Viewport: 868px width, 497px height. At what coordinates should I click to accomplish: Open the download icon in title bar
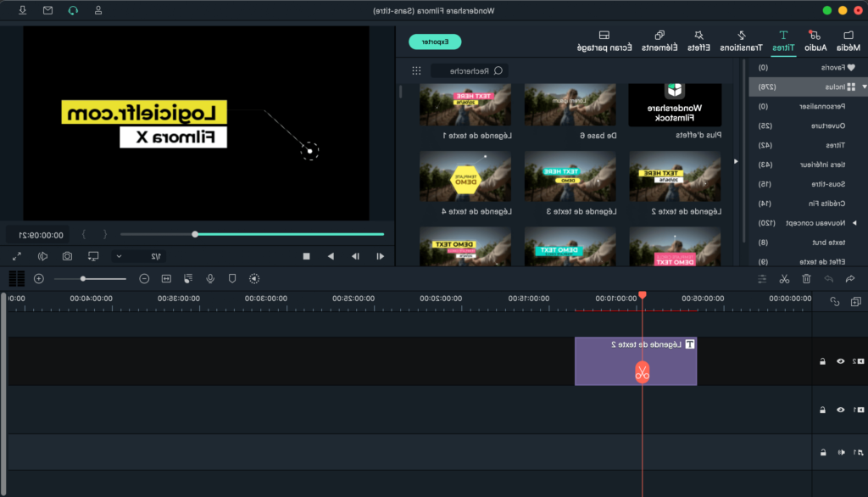tap(23, 10)
